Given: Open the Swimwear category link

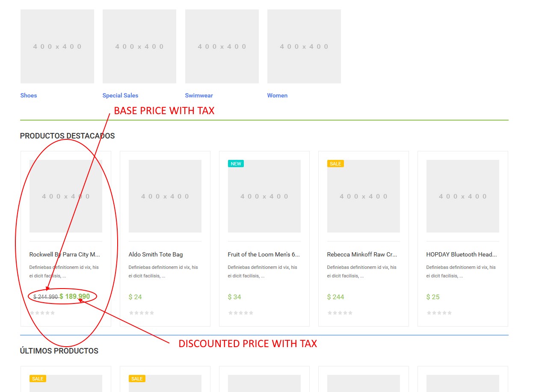Looking at the screenshot, I should (x=199, y=95).
